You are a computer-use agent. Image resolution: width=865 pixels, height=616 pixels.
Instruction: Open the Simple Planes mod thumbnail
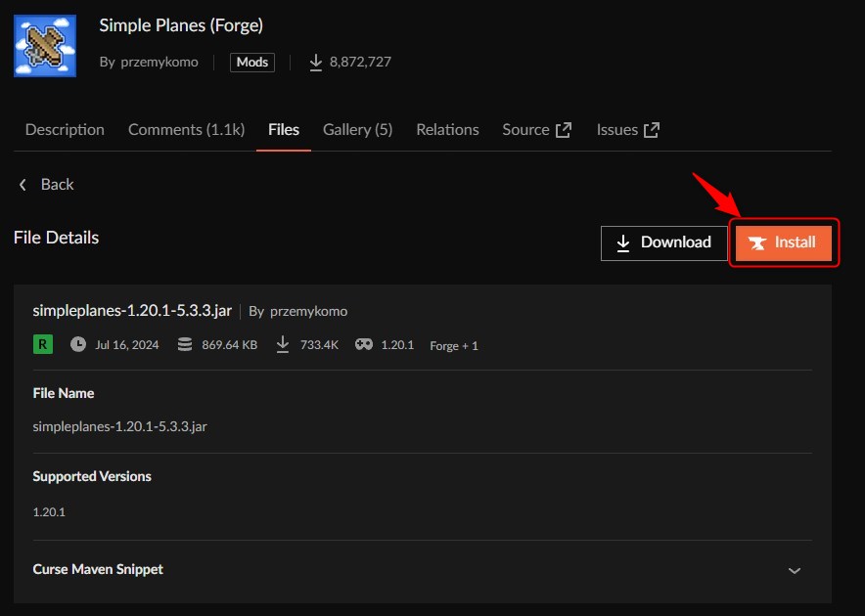pyautogui.click(x=45, y=46)
